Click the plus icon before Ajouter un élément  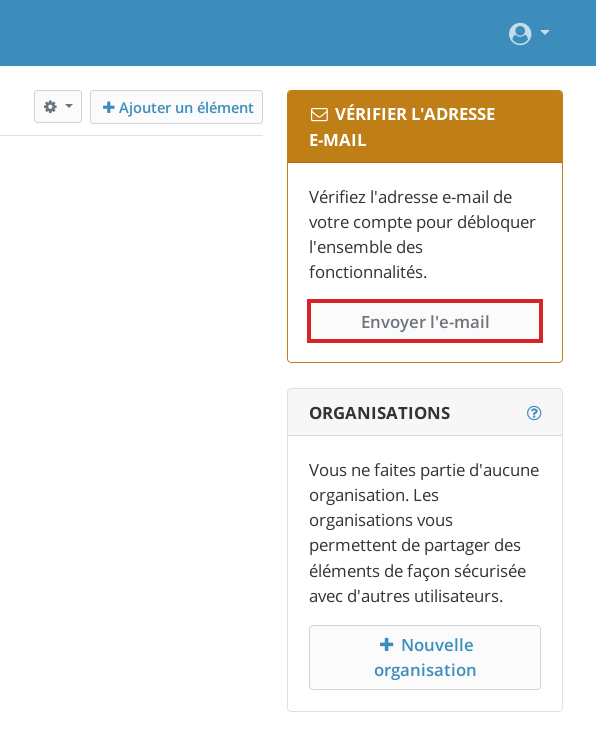(108, 108)
